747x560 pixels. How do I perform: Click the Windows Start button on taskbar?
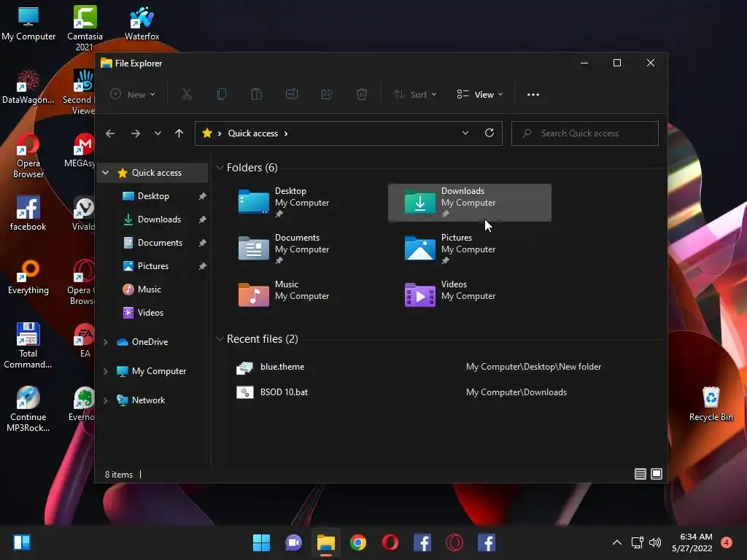262,542
